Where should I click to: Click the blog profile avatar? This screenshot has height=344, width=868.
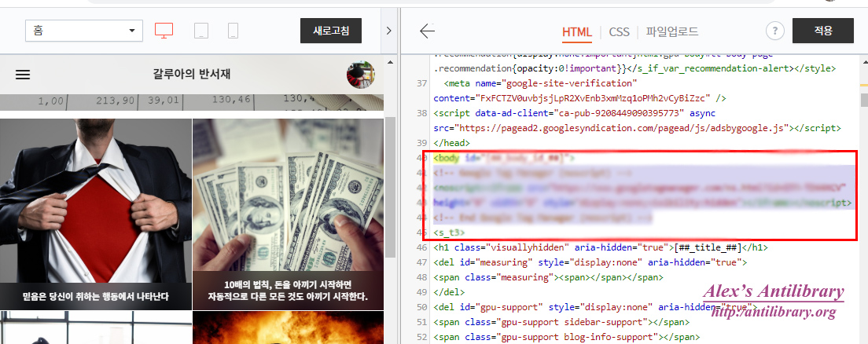point(360,75)
